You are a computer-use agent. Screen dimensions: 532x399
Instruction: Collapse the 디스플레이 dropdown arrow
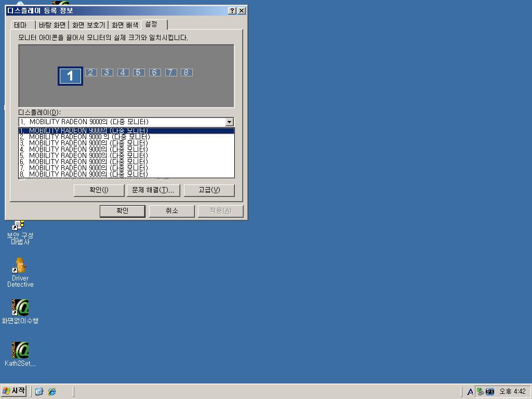point(229,122)
